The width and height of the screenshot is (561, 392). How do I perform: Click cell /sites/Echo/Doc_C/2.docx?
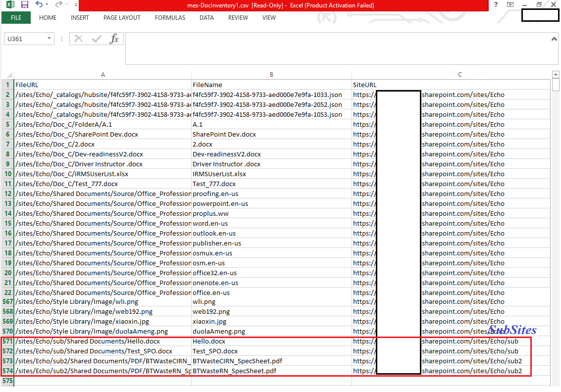point(102,144)
